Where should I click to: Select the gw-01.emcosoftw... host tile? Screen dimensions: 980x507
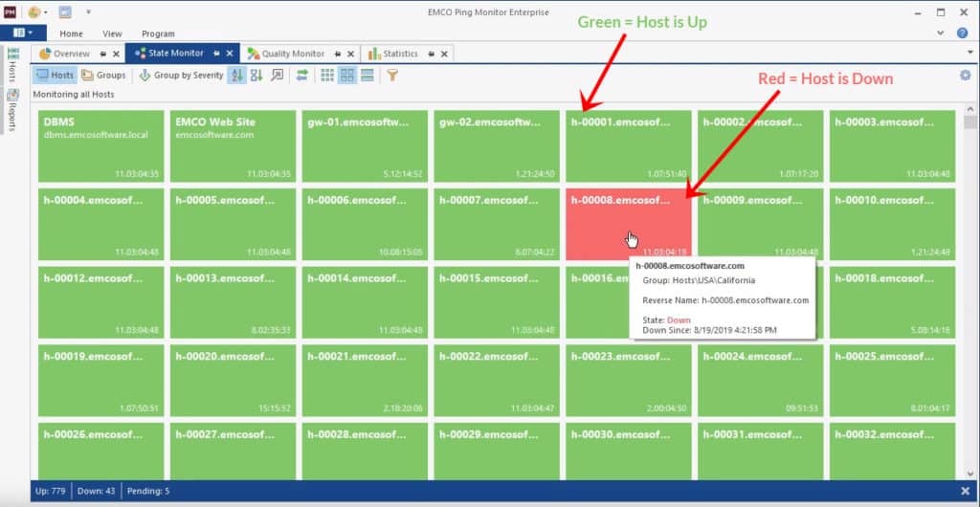click(x=365, y=146)
